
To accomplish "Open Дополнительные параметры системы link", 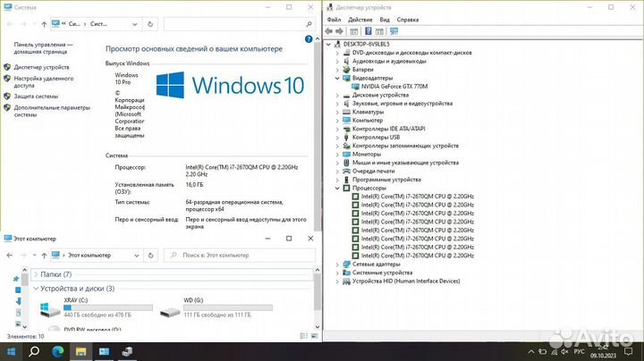I will 52,111.
